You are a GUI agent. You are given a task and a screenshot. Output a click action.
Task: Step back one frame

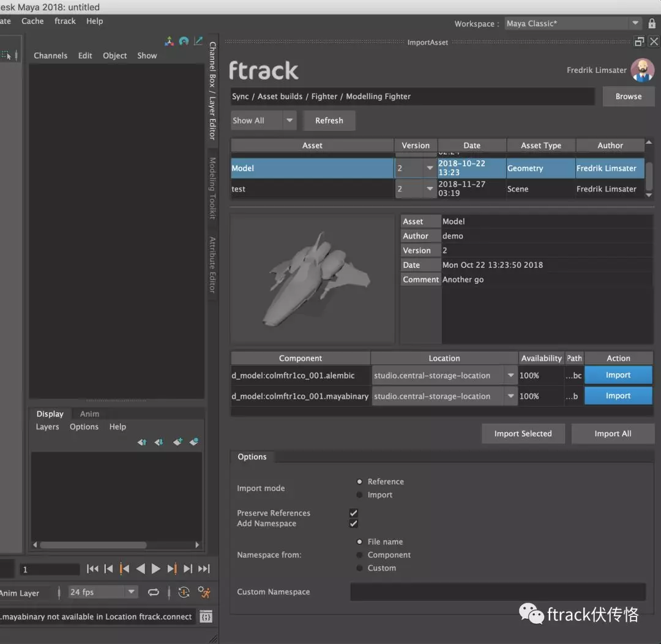point(108,569)
